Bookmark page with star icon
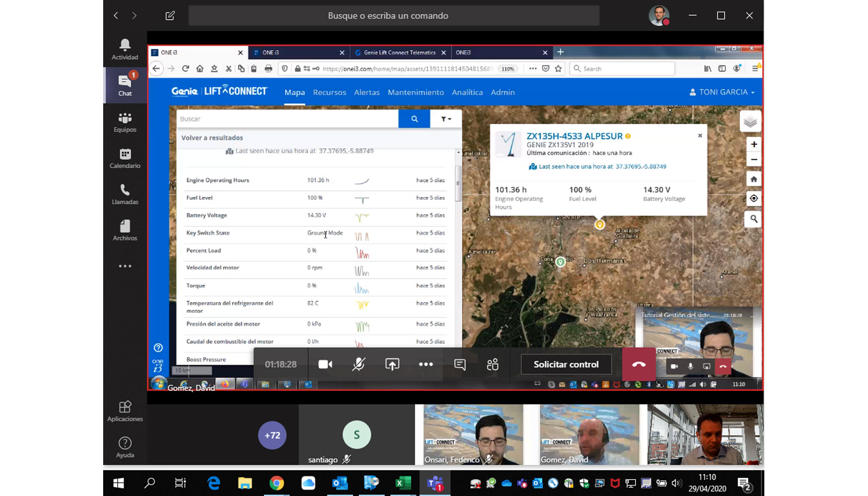This screenshot has width=868, height=496. tap(558, 69)
